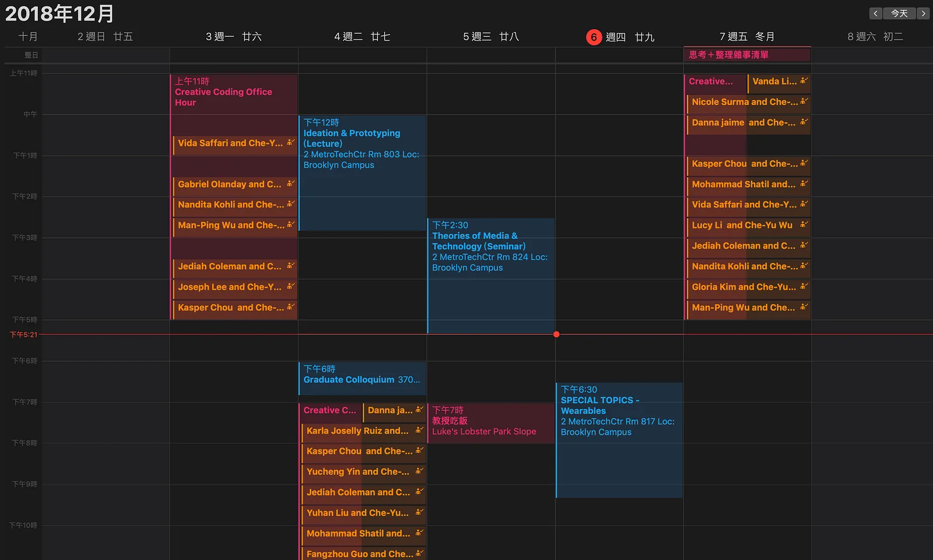This screenshot has width=933, height=560.
Task: Click the current time marker 下午5:21
Action: coord(23,334)
